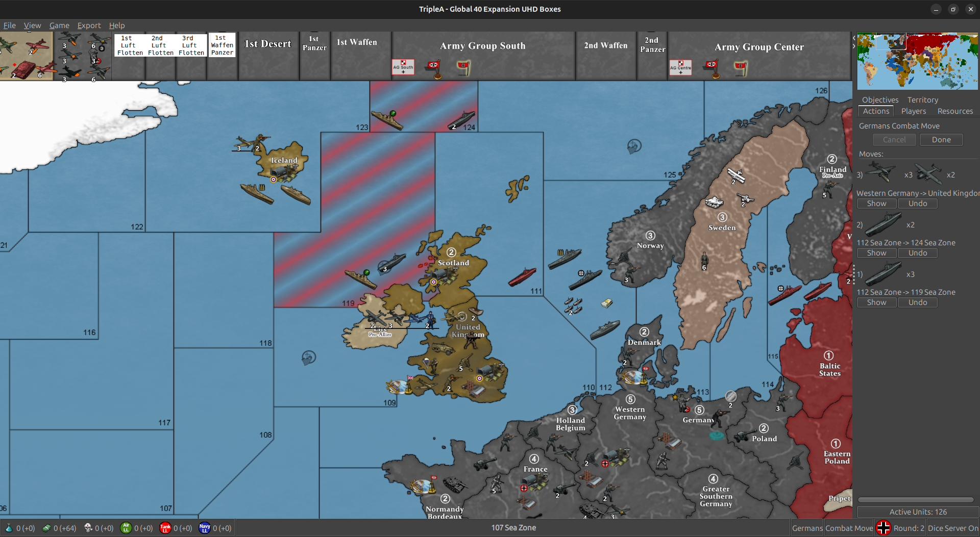Viewport: 980px width, 537px height.
Task: Click the money PUs icon showing 0 (+64)
Action: [47, 528]
